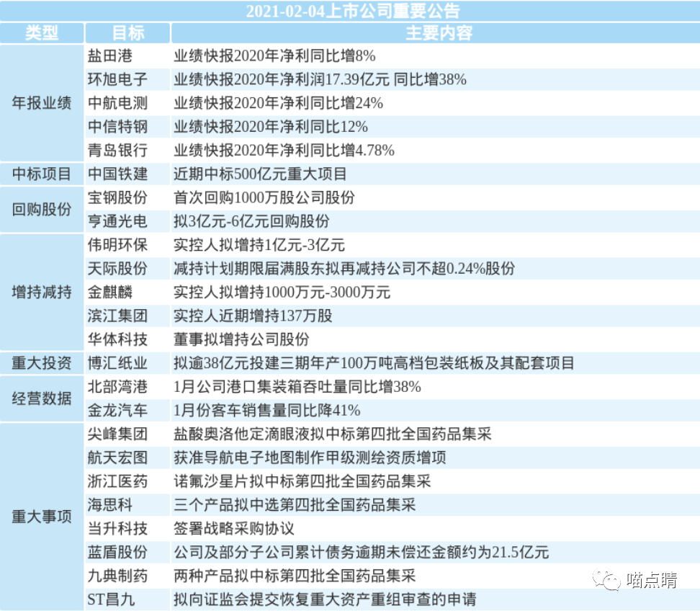Viewport: 700px width, 611px height.
Task: Click text 拟3亿元-6亿元回购股份
Action: pyautogui.click(x=251, y=221)
